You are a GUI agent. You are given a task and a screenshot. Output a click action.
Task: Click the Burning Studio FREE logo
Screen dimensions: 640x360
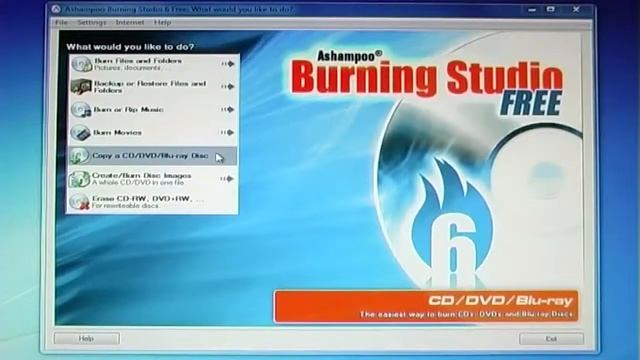tap(427, 82)
